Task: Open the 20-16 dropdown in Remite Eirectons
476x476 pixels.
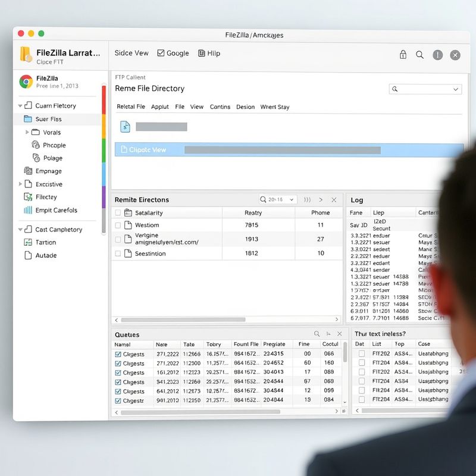Action: (292, 200)
